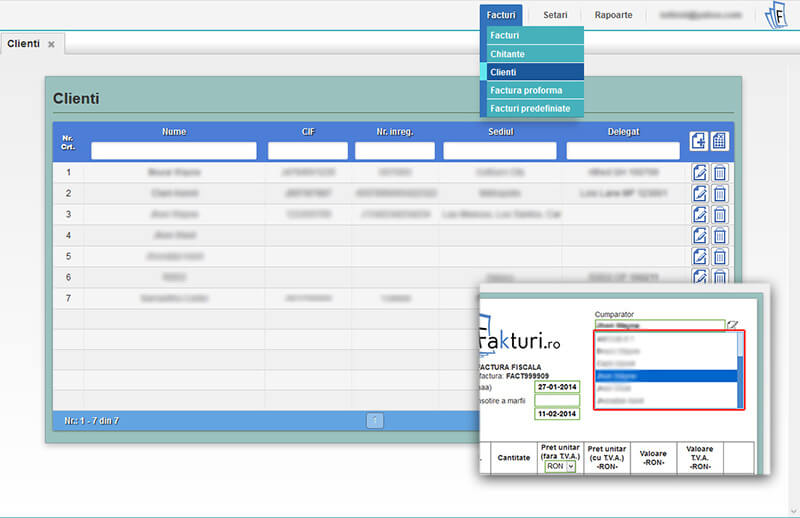The image size is (800, 518).
Task: Select the highlighted buyer in Cumparator list
Action: [x=664, y=376]
